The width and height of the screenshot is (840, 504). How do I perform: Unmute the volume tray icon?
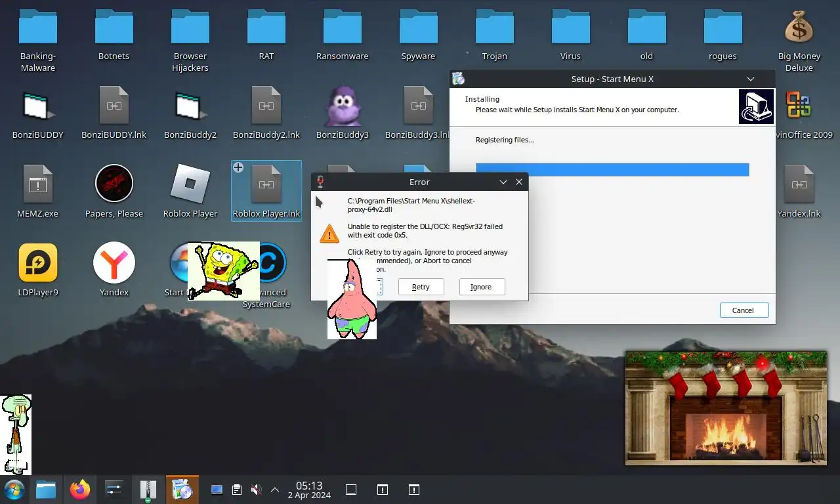tap(257, 490)
